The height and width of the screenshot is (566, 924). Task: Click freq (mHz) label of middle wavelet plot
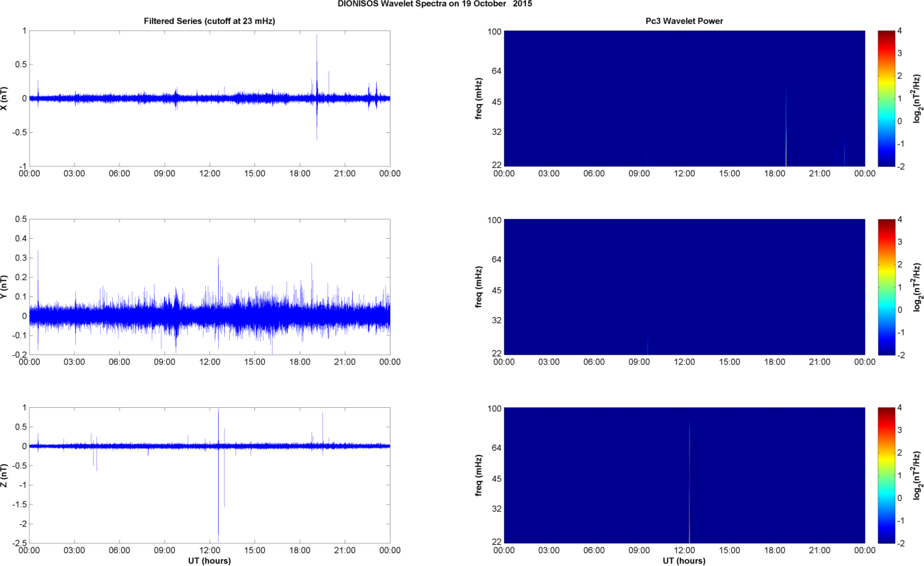(479, 287)
